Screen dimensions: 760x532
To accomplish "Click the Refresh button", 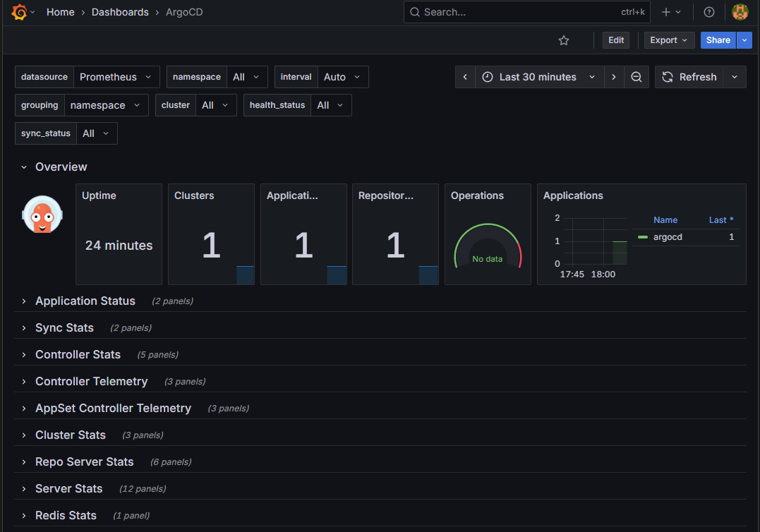I will 689,77.
